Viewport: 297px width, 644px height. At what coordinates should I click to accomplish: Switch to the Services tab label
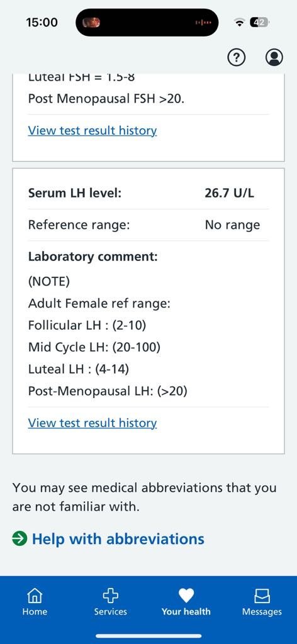(x=111, y=611)
